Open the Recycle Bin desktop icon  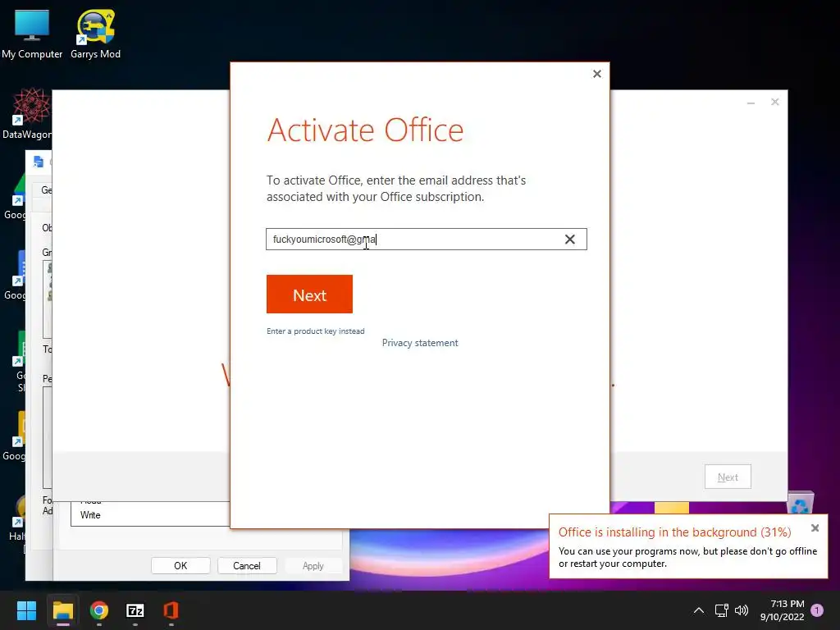(801, 503)
